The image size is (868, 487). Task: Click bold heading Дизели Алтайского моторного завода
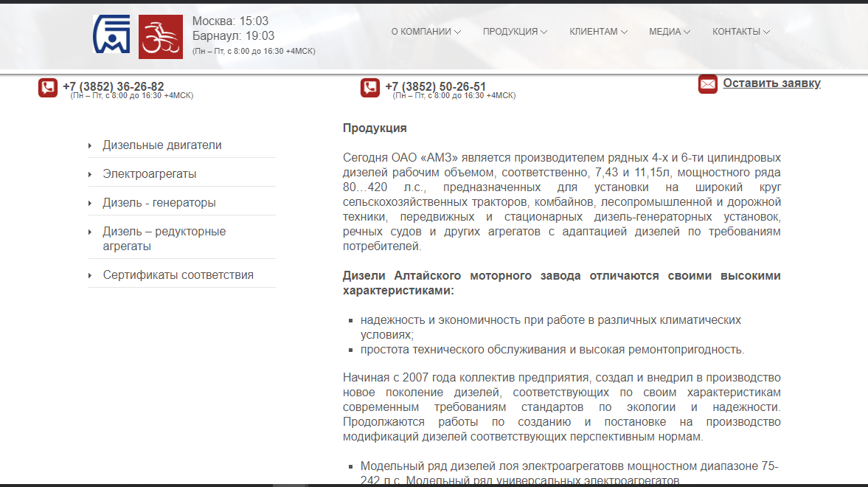pos(561,283)
